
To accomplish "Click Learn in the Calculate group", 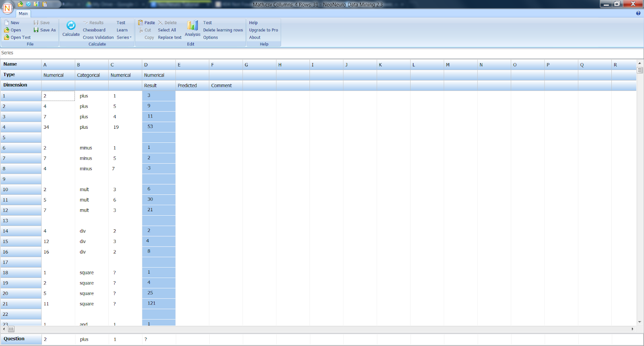I will tap(122, 30).
